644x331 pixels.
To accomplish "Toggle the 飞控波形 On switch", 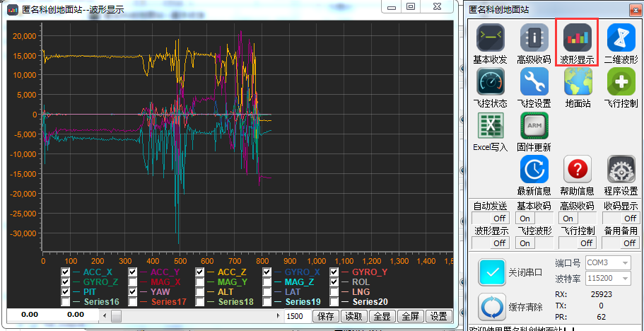I will [534, 243].
